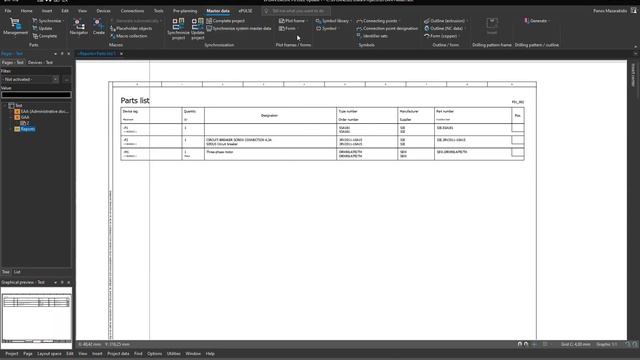Switch to the Edit ribbon tab
This screenshot has height=360, width=640.
pyautogui.click(x=65, y=11)
